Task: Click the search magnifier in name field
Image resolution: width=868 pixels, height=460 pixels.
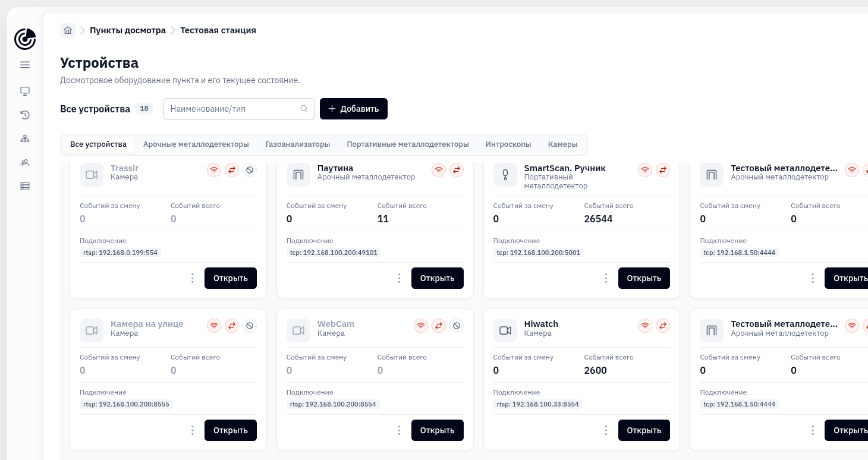Action: (x=304, y=109)
